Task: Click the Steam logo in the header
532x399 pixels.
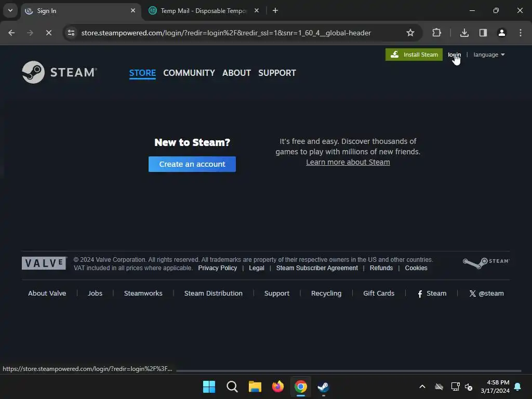Action: [x=59, y=72]
